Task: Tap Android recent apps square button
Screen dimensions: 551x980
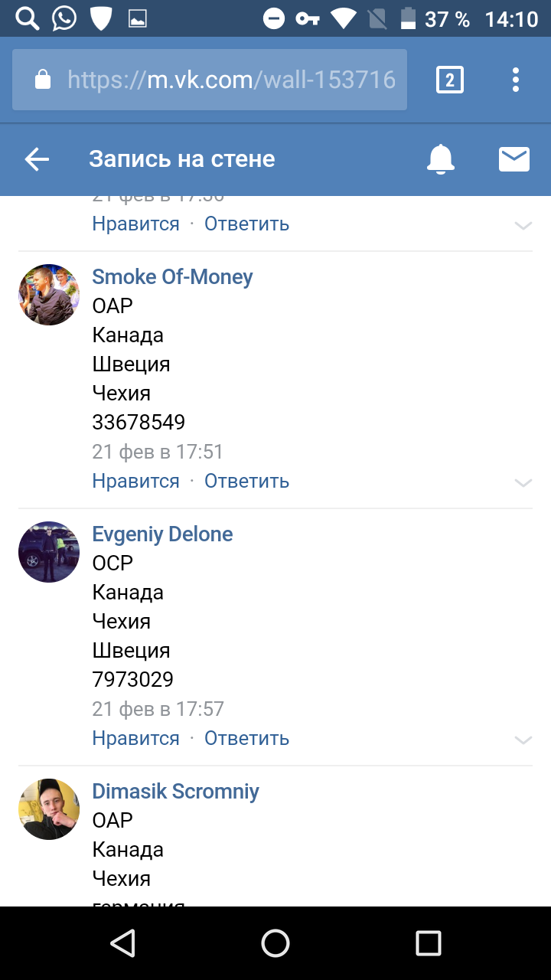Action: 428,943
